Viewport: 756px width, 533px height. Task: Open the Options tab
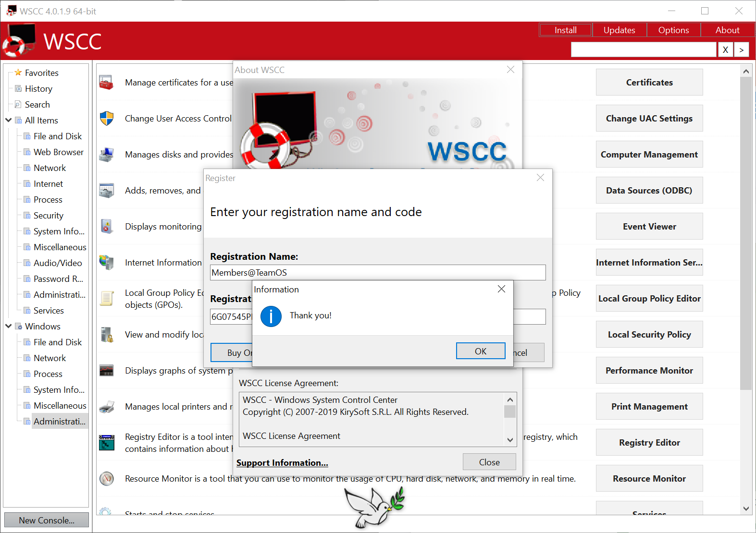tap(673, 30)
